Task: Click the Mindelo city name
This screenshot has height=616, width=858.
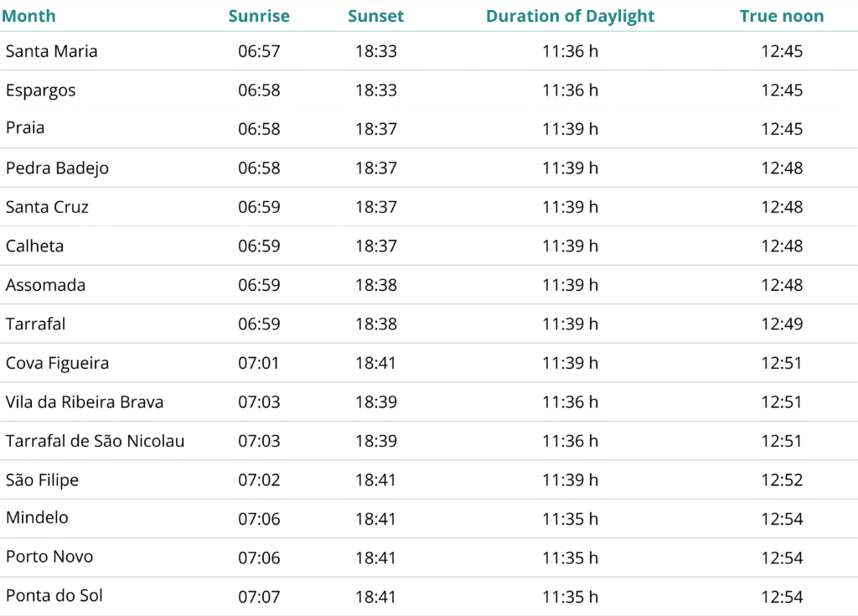Action: point(37,518)
